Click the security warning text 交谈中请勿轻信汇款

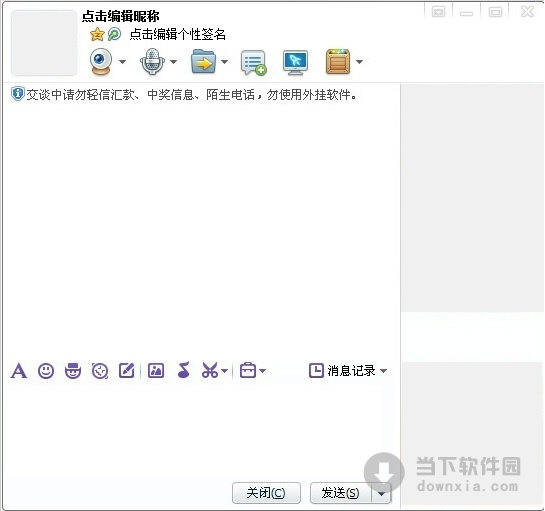click(x=192, y=95)
